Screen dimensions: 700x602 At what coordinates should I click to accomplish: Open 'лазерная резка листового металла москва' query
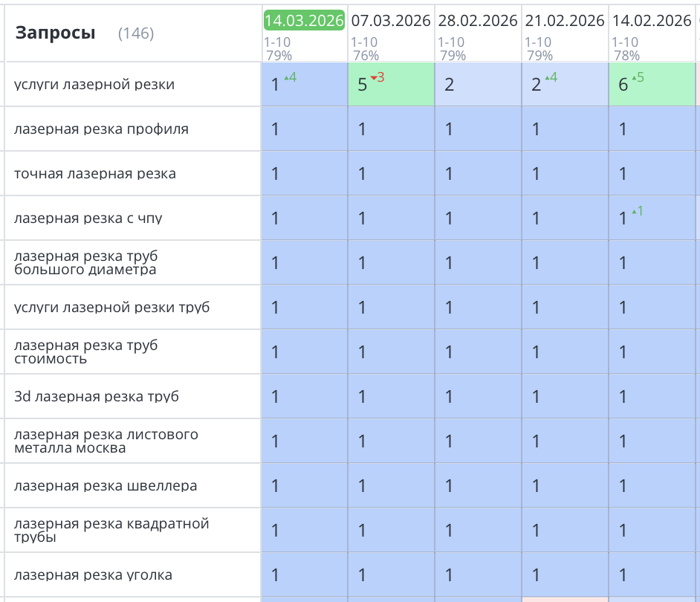pyautogui.click(x=106, y=441)
